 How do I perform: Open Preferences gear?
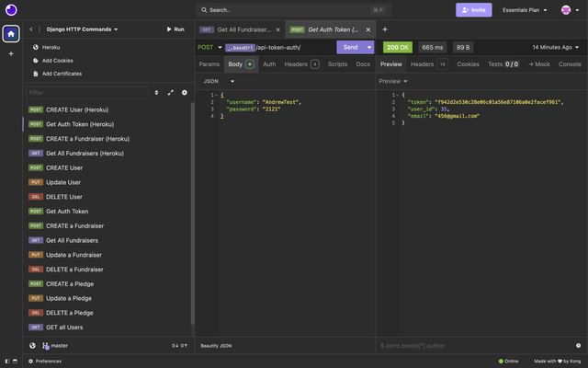point(45,362)
